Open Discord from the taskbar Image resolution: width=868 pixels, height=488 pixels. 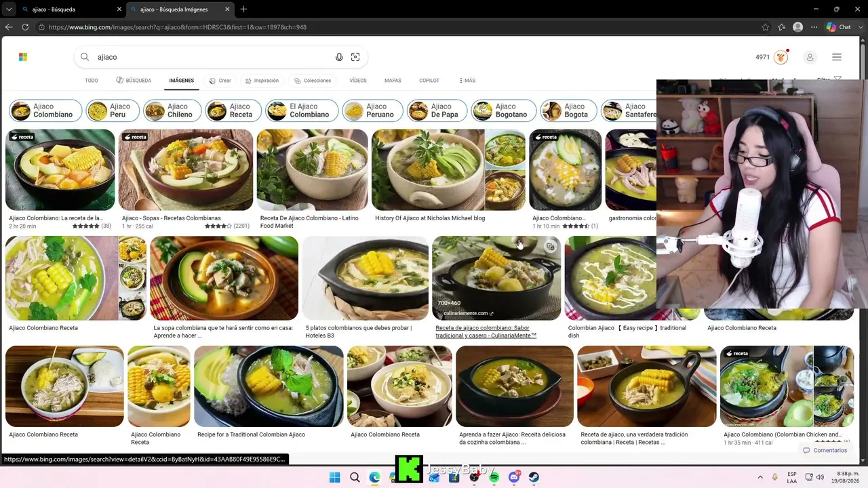pyautogui.click(x=514, y=477)
